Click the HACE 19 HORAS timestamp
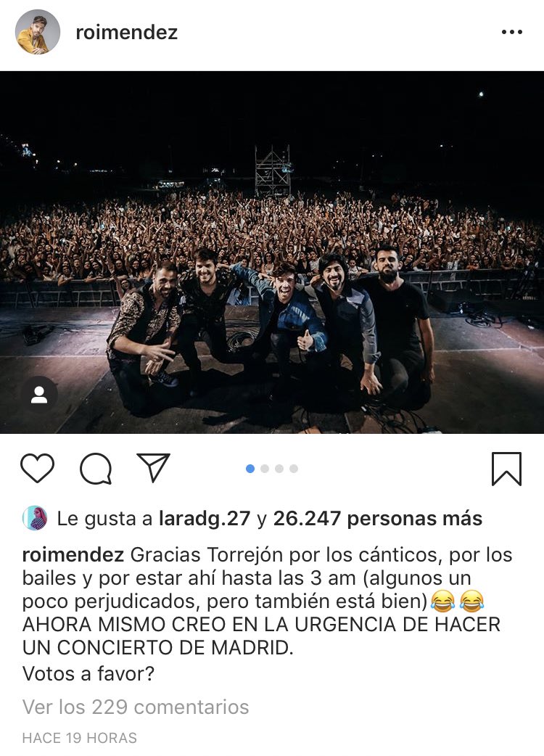544x756 pixels. click(x=80, y=738)
